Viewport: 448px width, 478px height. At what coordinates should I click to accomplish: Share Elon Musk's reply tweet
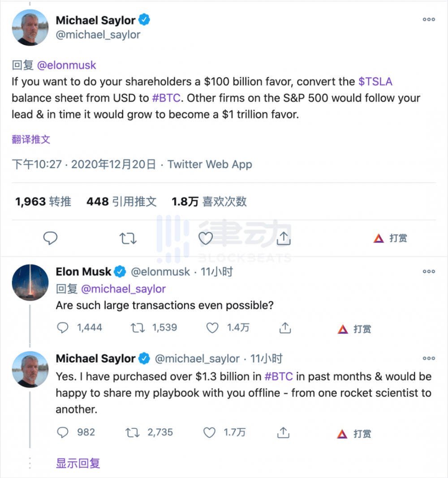tap(284, 328)
